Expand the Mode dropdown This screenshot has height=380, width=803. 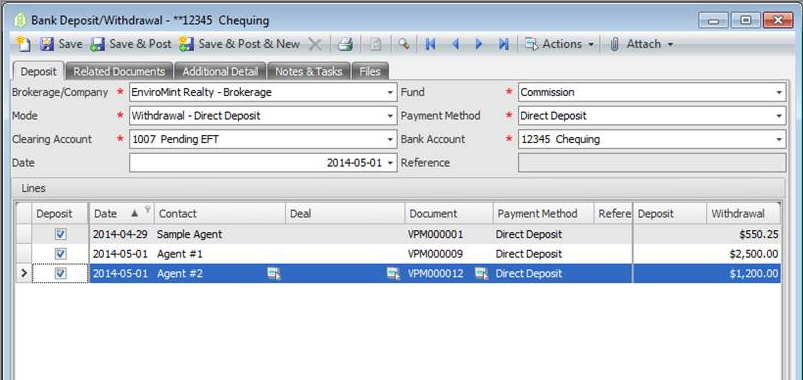[391, 116]
